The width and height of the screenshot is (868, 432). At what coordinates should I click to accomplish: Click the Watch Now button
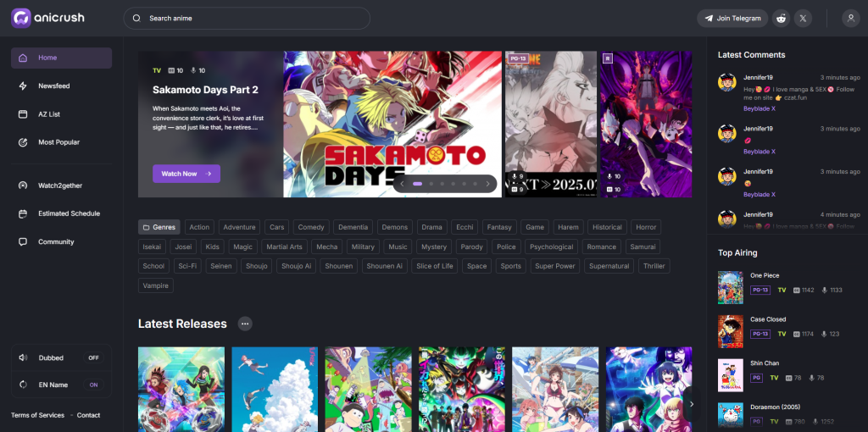(x=186, y=174)
